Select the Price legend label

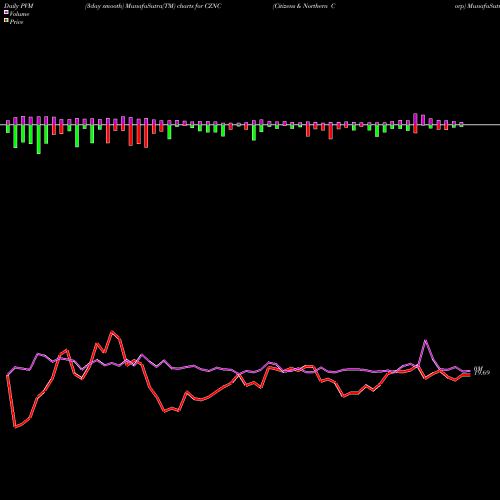tap(16, 22)
